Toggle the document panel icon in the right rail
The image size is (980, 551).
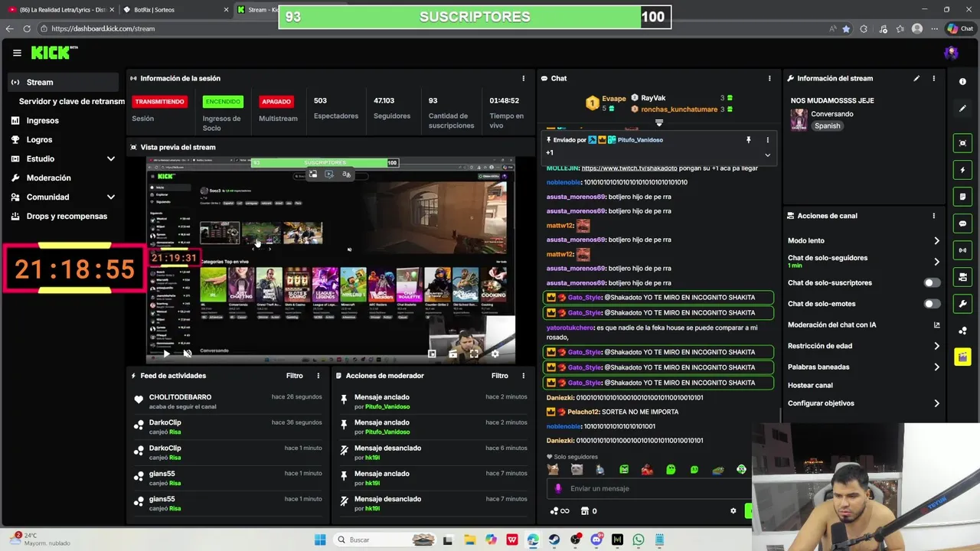(x=962, y=197)
